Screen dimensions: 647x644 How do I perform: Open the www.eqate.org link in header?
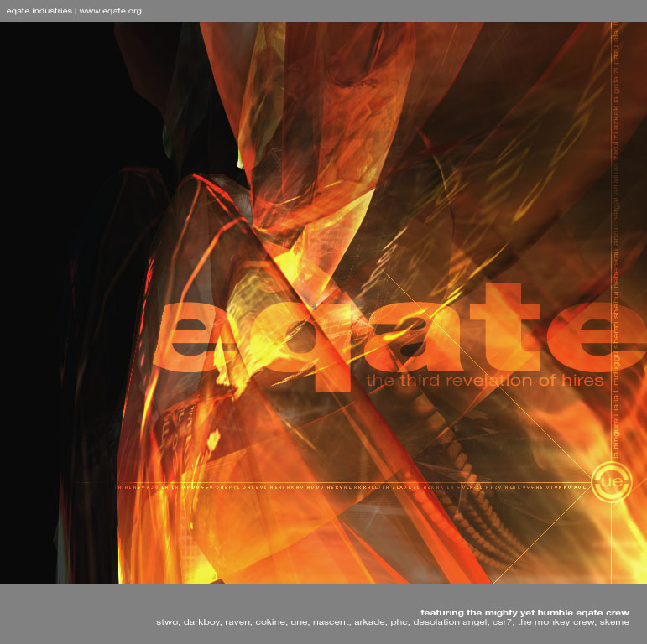tap(110, 11)
